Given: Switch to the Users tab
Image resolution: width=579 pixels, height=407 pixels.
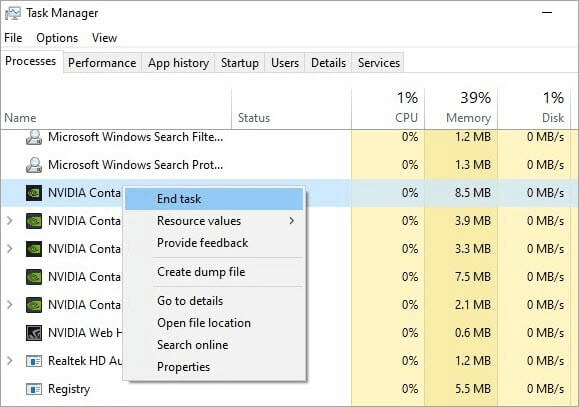Looking at the screenshot, I should point(285,63).
